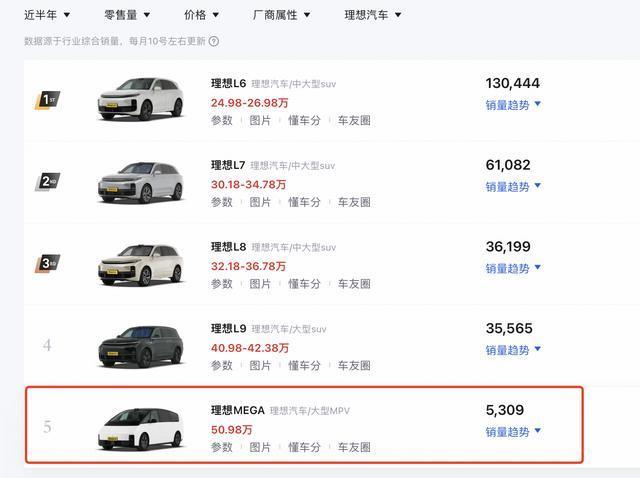
Task: Open 懂车分 link for 理想L9
Action: 304,365
